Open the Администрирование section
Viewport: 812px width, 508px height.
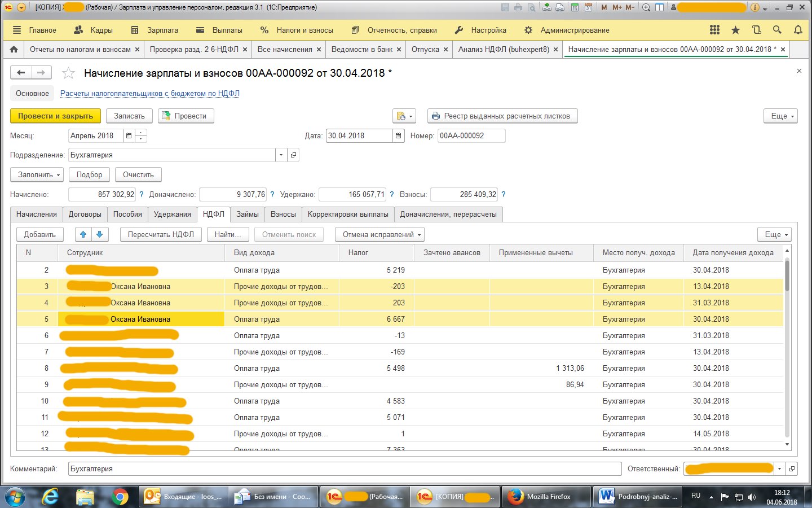coord(567,30)
